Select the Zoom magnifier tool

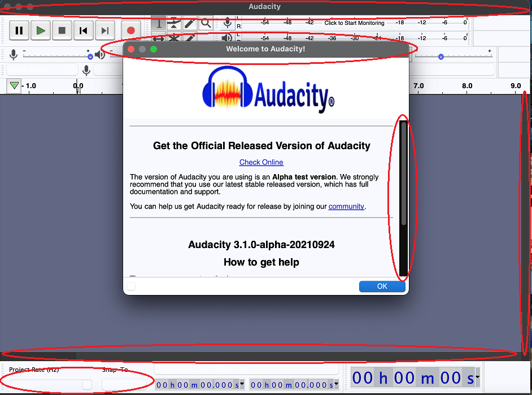point(205,23)
